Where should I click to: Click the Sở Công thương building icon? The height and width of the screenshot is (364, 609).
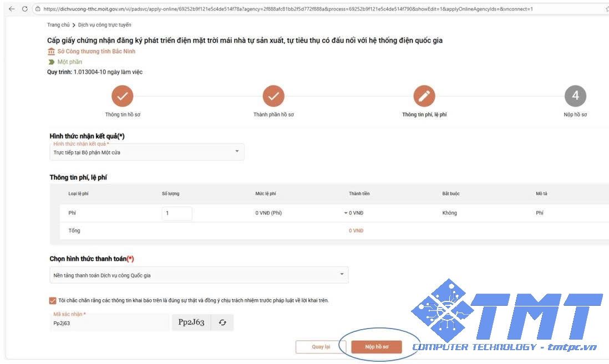click(52, 52)
